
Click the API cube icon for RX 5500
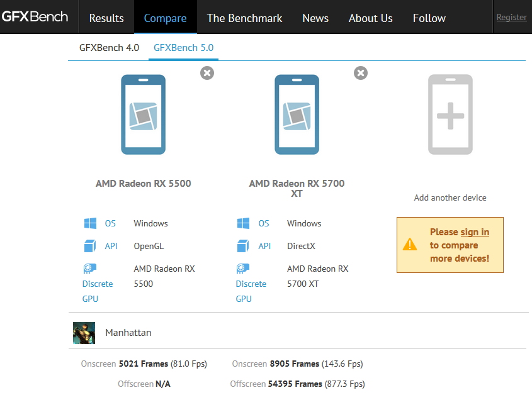coord(90,246)
